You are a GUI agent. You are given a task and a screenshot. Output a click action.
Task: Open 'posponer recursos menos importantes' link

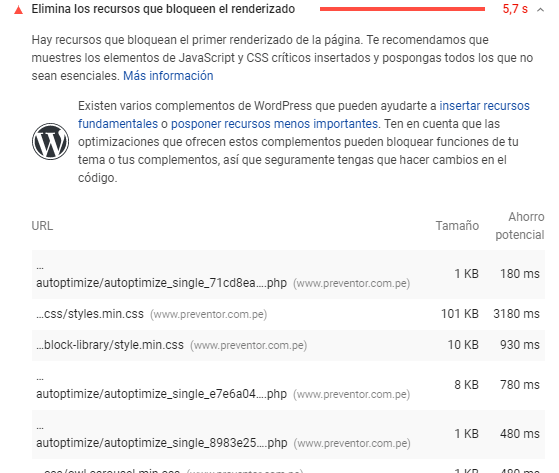[275, 124]
